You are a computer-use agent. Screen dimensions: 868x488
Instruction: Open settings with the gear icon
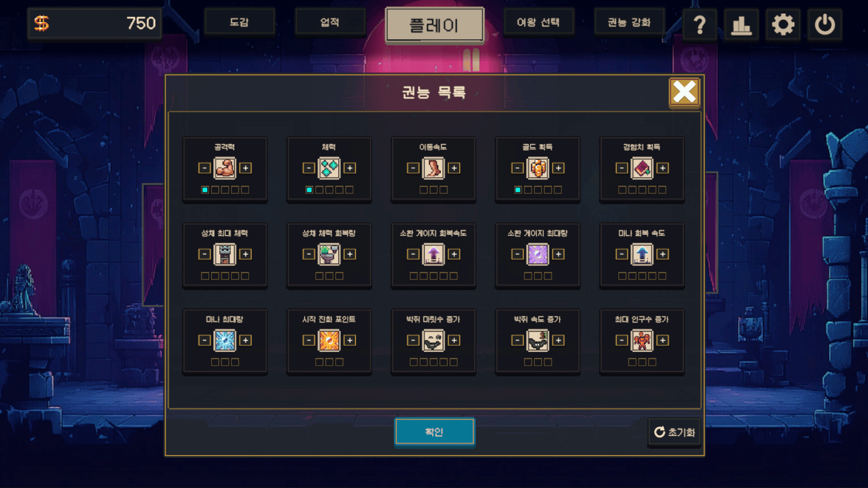coord(783,24)
